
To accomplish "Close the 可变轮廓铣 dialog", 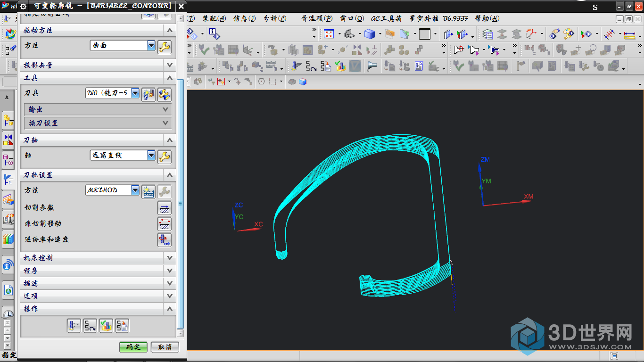I will pyautogui.click(x=182, y=7).
